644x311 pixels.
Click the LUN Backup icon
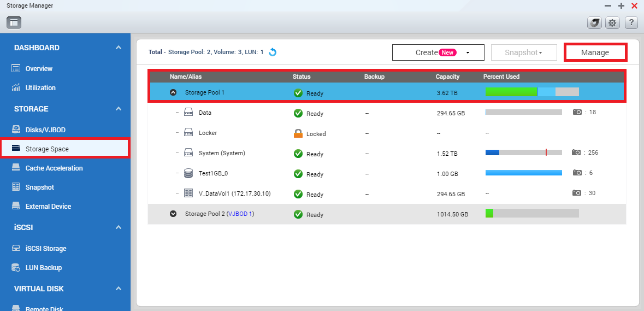pyautogui.click(x=16, y=267)
